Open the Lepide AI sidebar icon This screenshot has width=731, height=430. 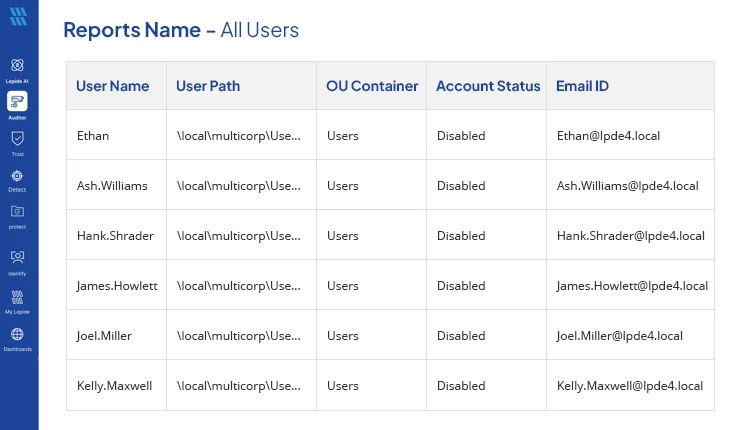coord(17,65)
